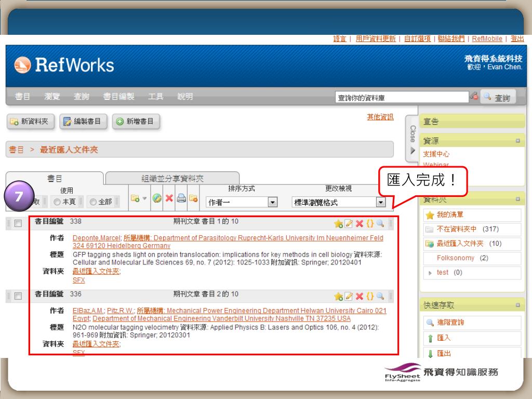Switch to 組織並分享資料夾 tab
Screen dimensions: 532x399
172,178
